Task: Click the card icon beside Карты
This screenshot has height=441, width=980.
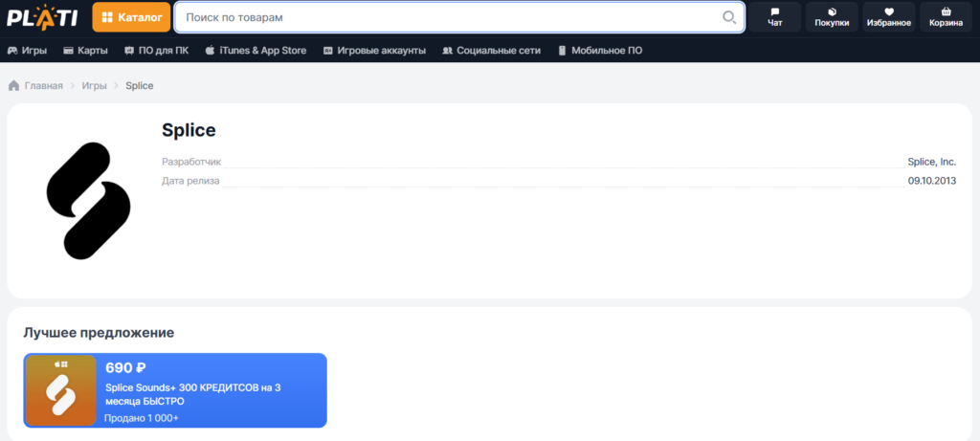Action: [69, 51]
